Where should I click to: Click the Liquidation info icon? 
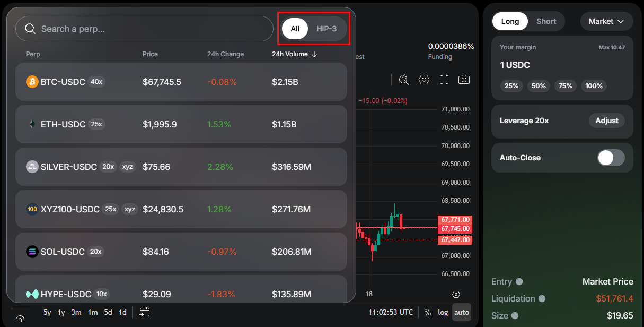point(541,299)
